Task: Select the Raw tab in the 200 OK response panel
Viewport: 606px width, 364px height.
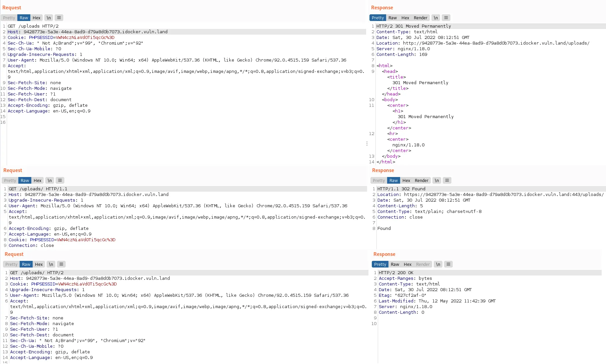Action: pyautogui.click(x=395, y=264)
